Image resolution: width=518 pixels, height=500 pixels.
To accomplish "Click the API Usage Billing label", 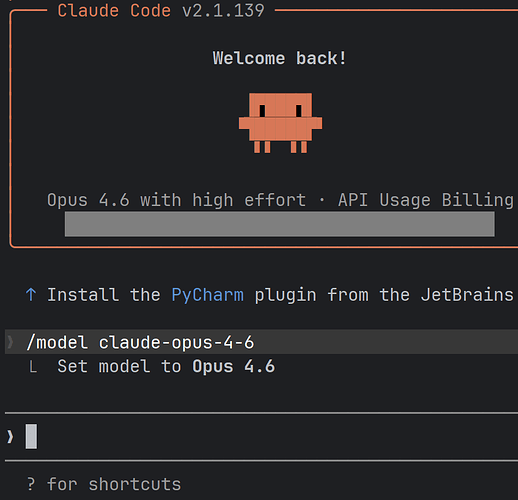I will pos(426,200).
